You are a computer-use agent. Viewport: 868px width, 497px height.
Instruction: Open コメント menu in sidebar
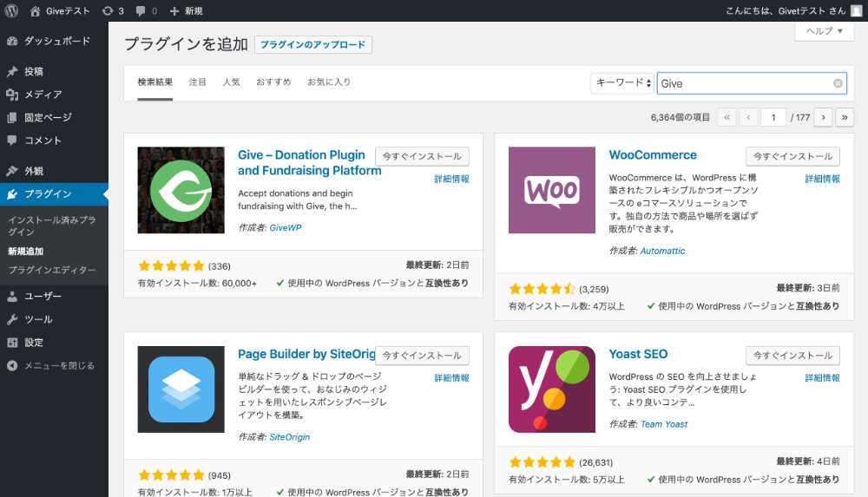[54, 141]
